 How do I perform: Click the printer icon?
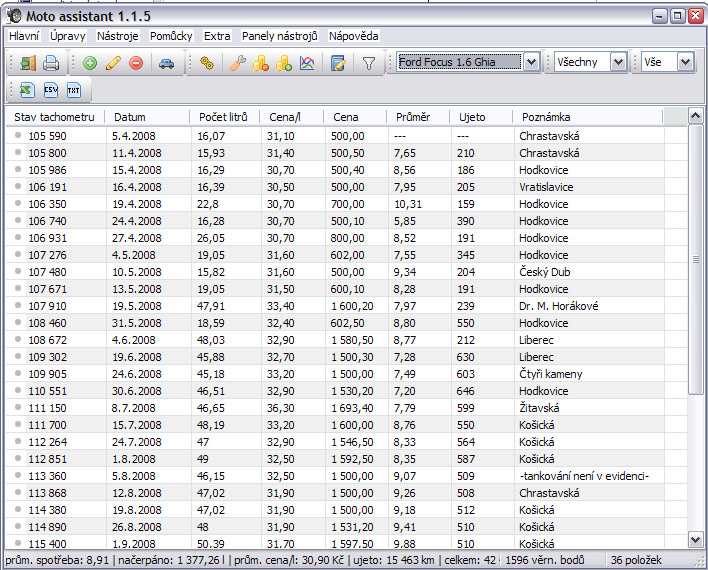[50, 63]
